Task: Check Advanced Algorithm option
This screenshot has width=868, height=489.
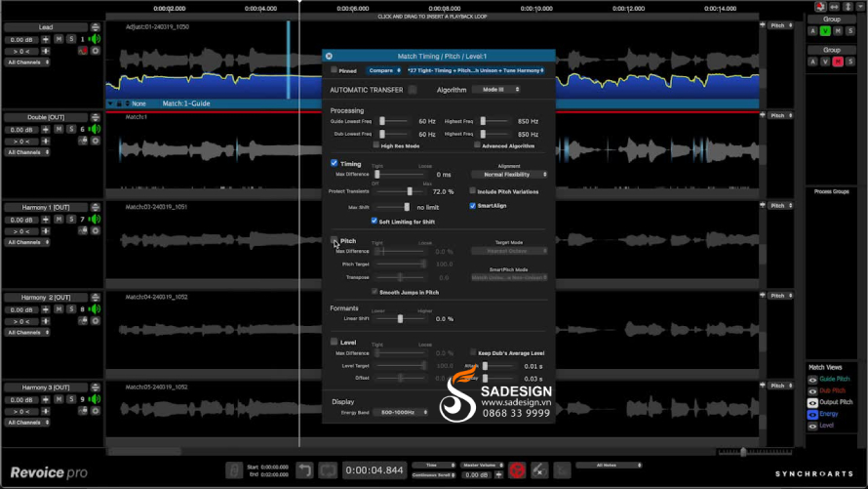Action: tap(477, 145)
